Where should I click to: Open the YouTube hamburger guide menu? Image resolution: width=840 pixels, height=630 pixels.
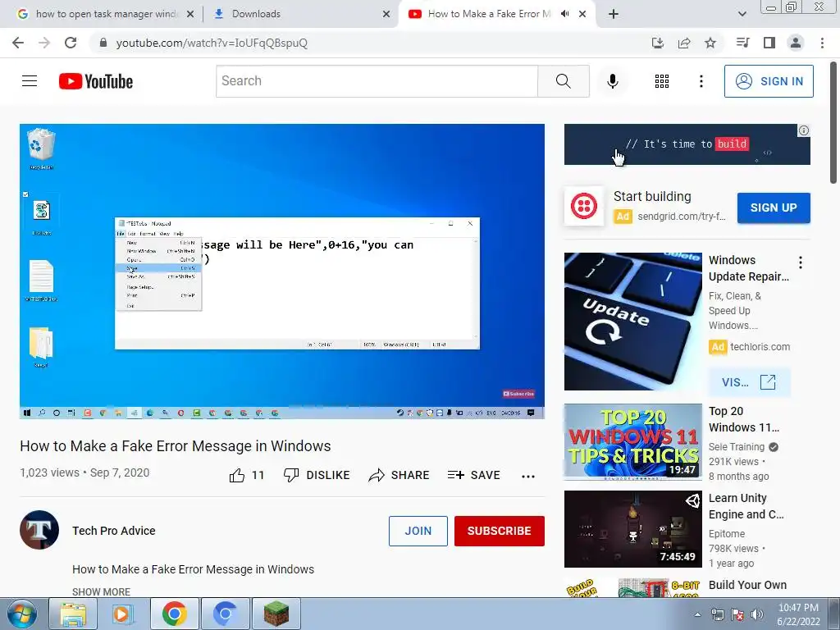tap(30, 81)
